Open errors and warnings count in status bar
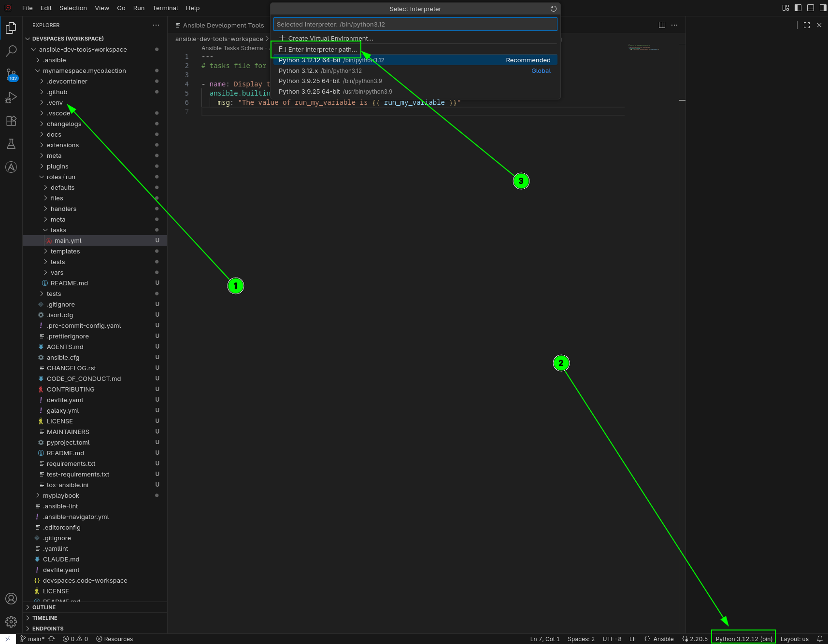828x644 pixels. (75, 639)
